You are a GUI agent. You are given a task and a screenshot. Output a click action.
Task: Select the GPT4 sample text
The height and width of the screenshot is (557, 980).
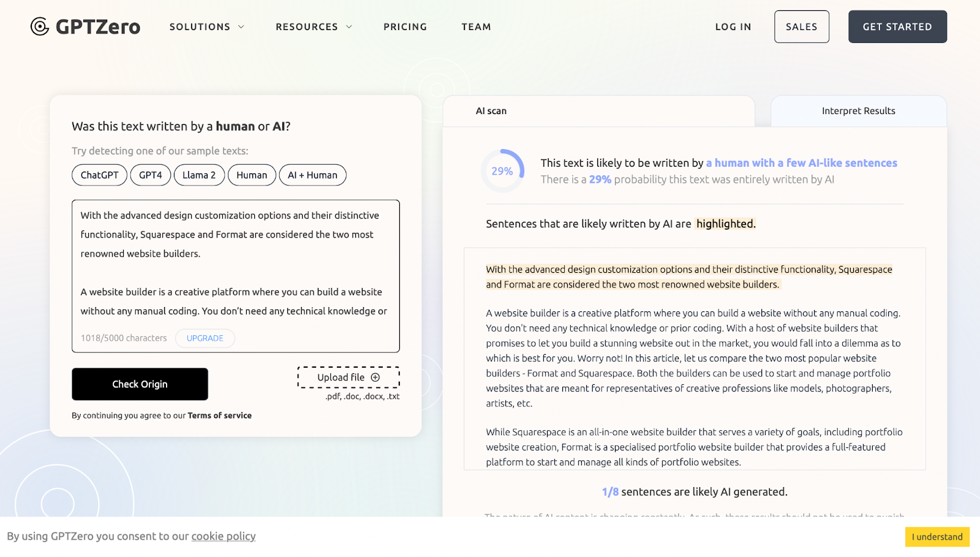(151, 175)
